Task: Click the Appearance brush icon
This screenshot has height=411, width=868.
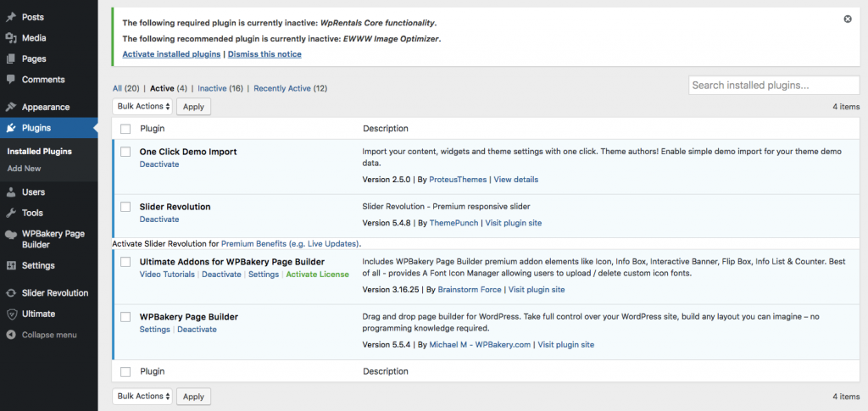Action: coord(10,108)
